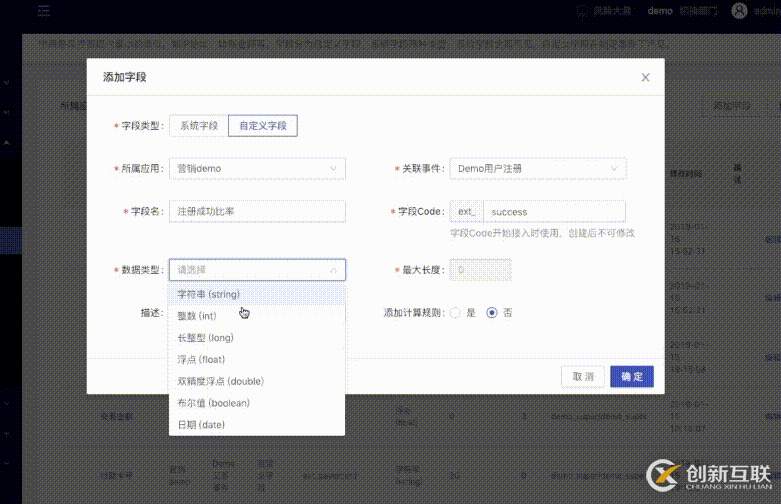Screen dimensions: 781x504
Task: Click into the 字段名 input field
Action: pos(257,211)
